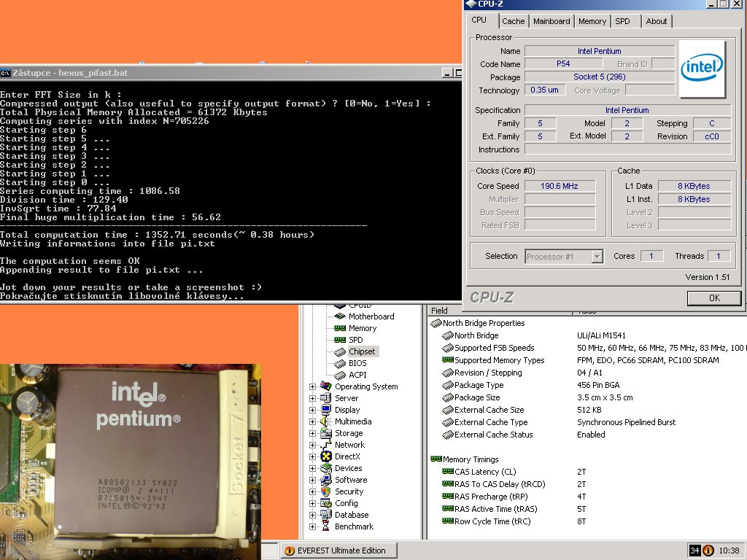Image resolution: width=747 pixels, height=560 pixels.
Task: Expand the Network tree node
Action: [312, 445]
